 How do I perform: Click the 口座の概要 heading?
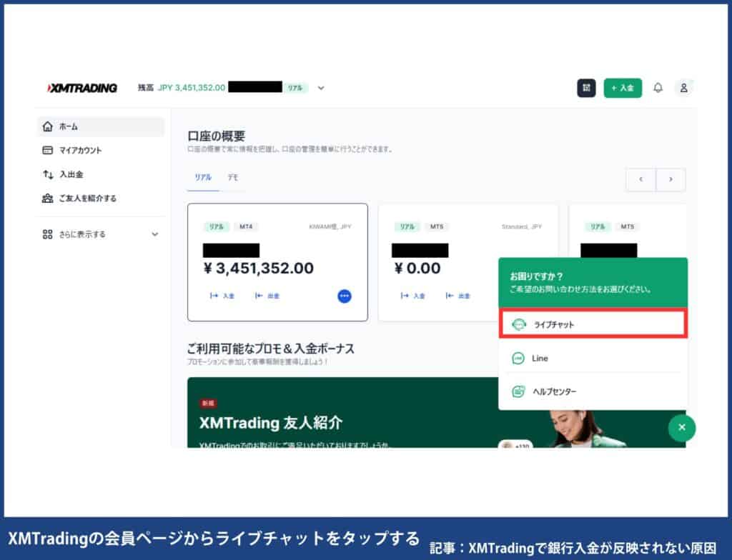tap(216, 136)
